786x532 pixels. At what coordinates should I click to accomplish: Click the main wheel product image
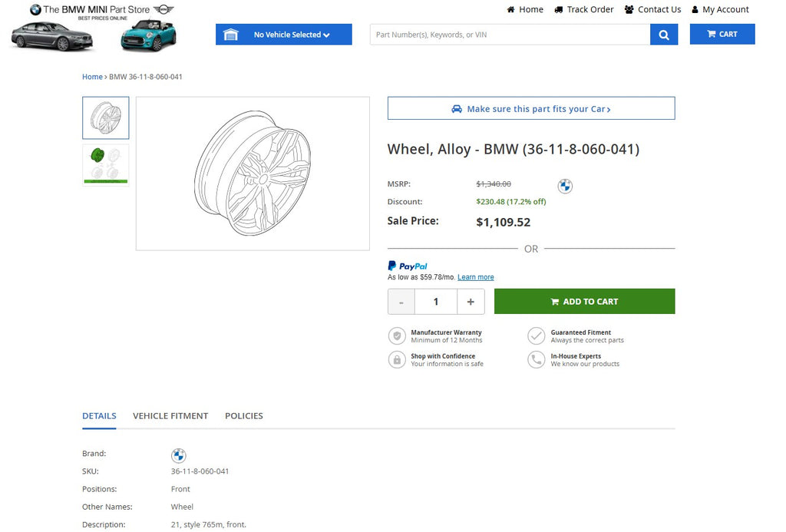[x=253, y=173]
